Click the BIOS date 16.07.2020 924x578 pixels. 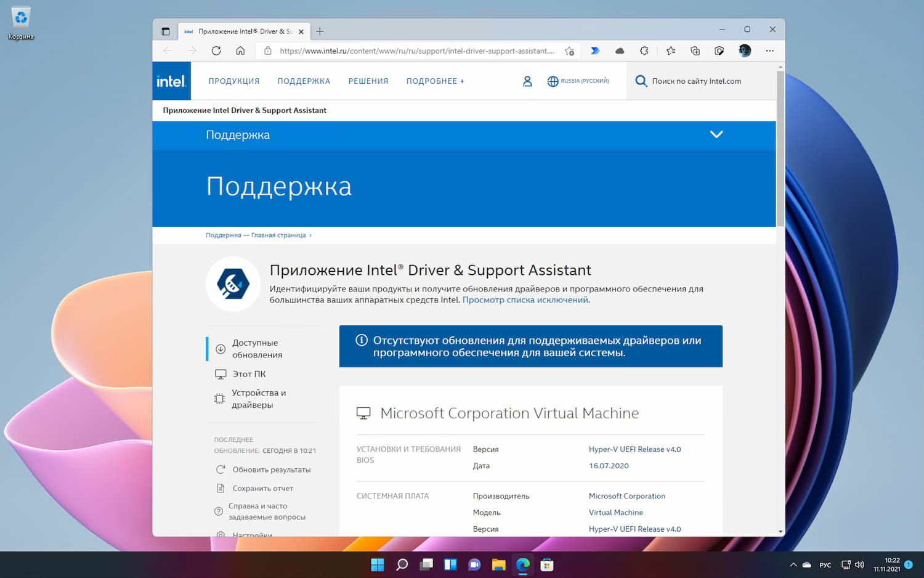(609, 466)
